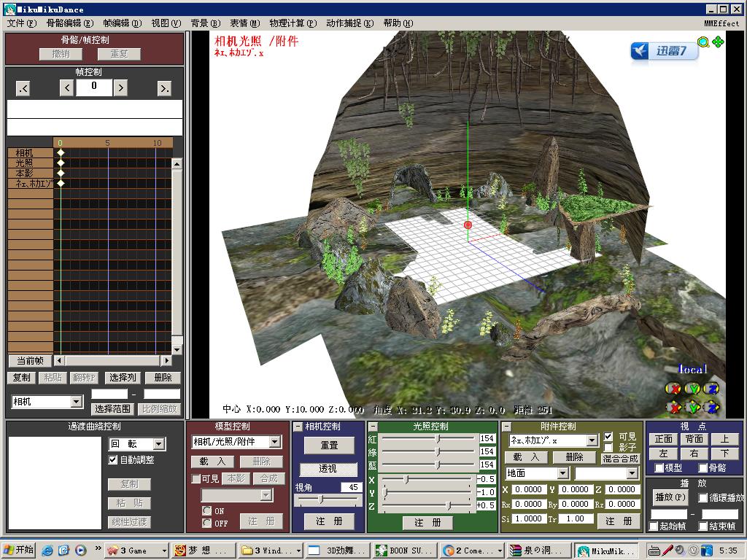Step forward one frame with '>' button
747x560 pixels.
pos(121,87)
